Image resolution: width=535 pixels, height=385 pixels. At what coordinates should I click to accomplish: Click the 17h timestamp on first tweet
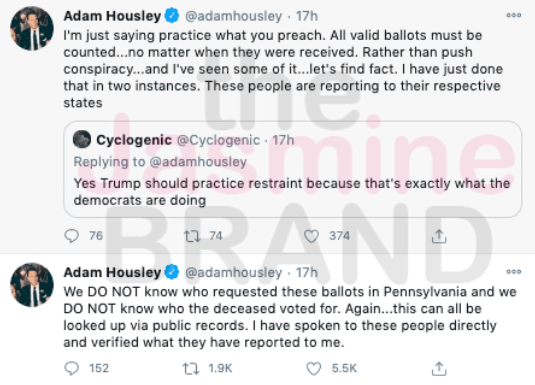click(307, 16)
